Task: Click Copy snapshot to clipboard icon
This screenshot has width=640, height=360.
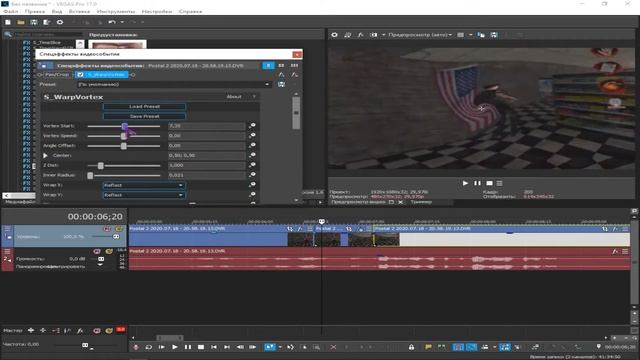Action: [x=481, y=35]
